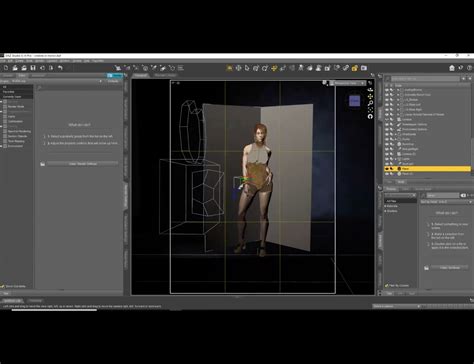Viewport: 474px width, 364px height.
Task: Click the orbit control icon in the viewport
Action: point(370,90)
